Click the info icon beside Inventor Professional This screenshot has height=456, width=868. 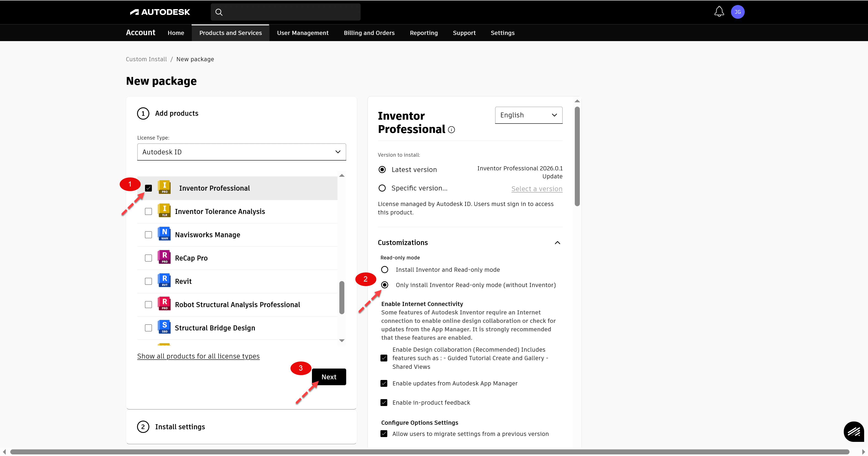point(451,130)
